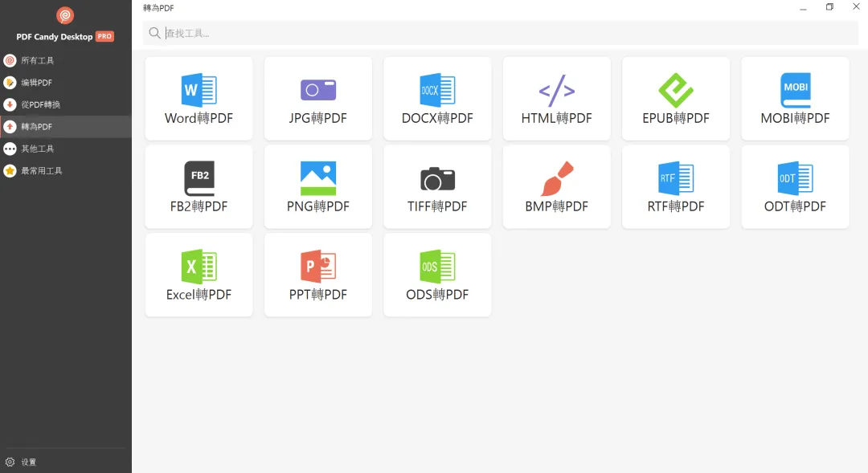Select the FB2轉PDF book icon
The height and width of the screenshot is (473, 868).
[199, 178]
